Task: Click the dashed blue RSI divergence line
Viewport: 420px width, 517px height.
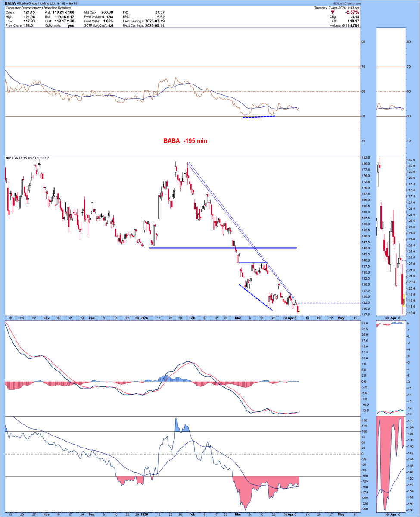Action: click(259, 117)
